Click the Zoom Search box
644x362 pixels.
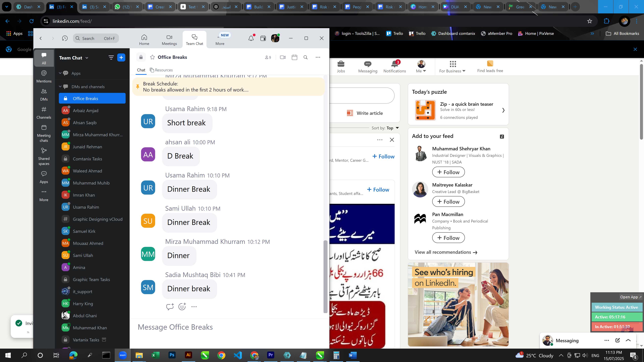point(96,38)
